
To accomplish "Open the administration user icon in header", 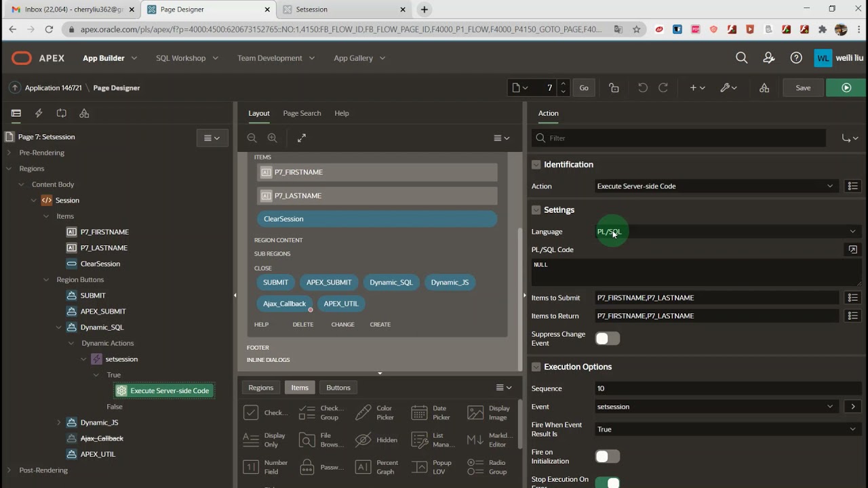I will 769,58.
